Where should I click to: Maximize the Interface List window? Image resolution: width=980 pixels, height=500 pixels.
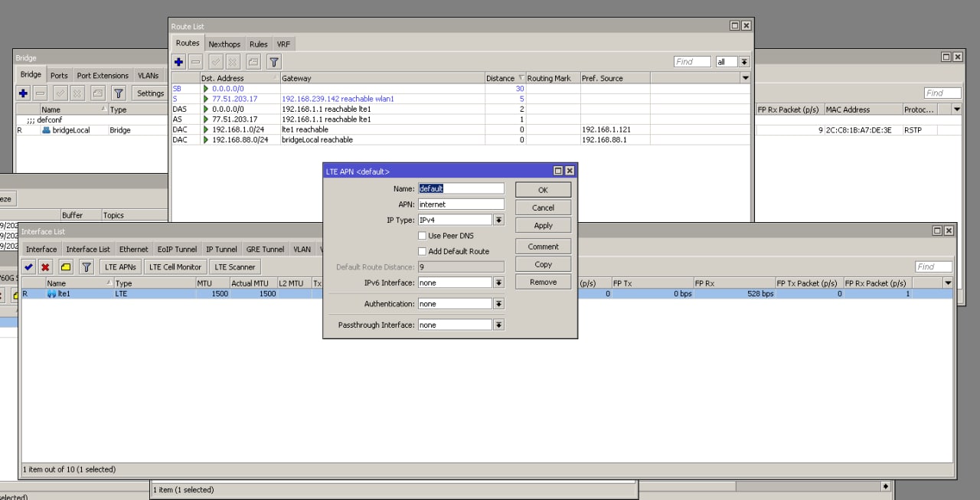[938, 230]
